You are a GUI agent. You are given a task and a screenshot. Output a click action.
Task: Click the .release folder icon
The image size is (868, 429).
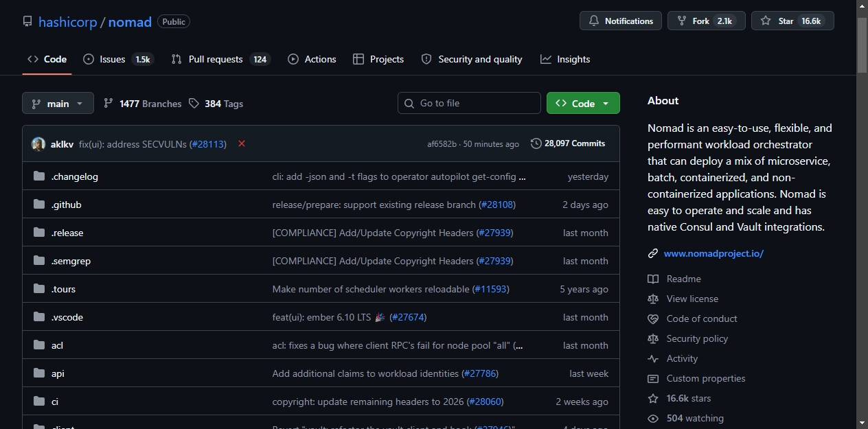(x=39, y=233)
